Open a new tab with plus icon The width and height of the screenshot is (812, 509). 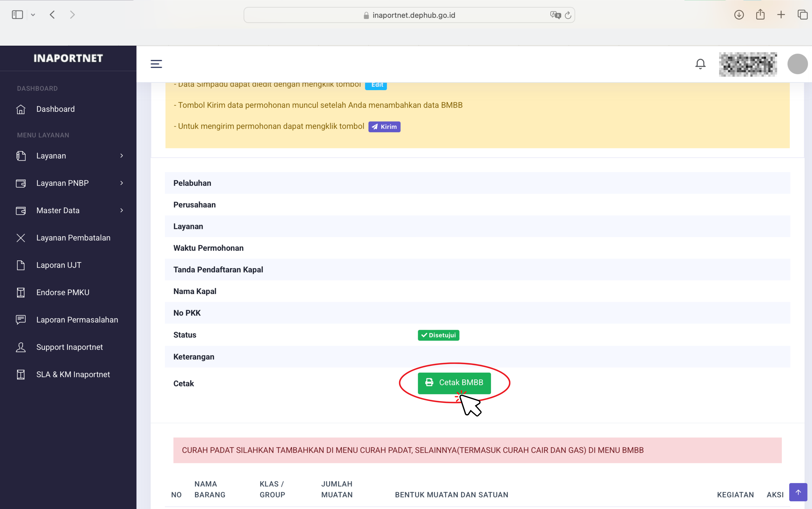(781, 15)
